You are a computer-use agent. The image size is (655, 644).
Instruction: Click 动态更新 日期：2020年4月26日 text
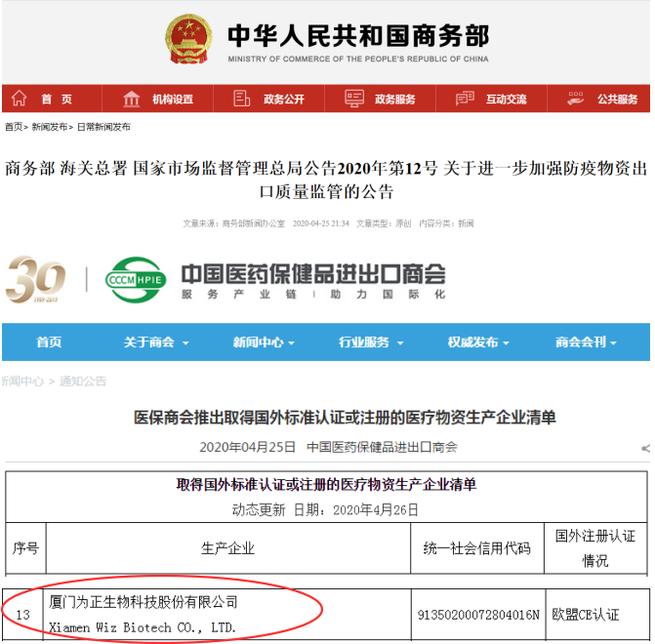click(x=325, y=510)
